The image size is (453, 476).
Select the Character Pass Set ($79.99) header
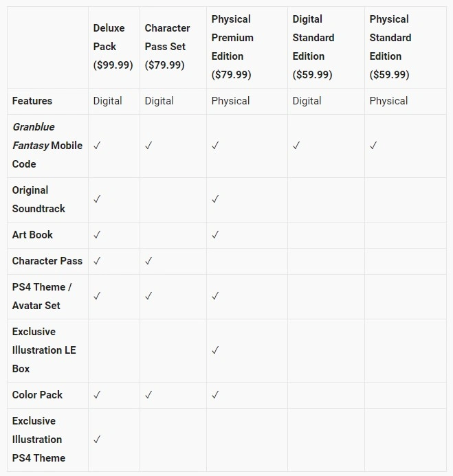click(168, 47)
